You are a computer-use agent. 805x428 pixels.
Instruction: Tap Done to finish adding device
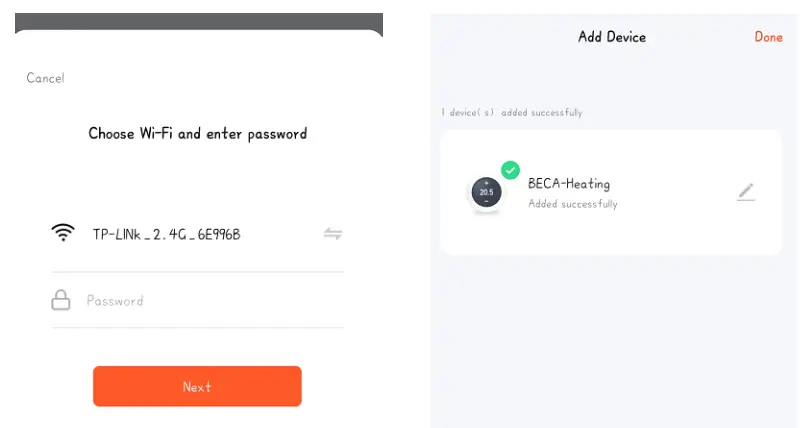pyautogui.click(x=768, y=37)
